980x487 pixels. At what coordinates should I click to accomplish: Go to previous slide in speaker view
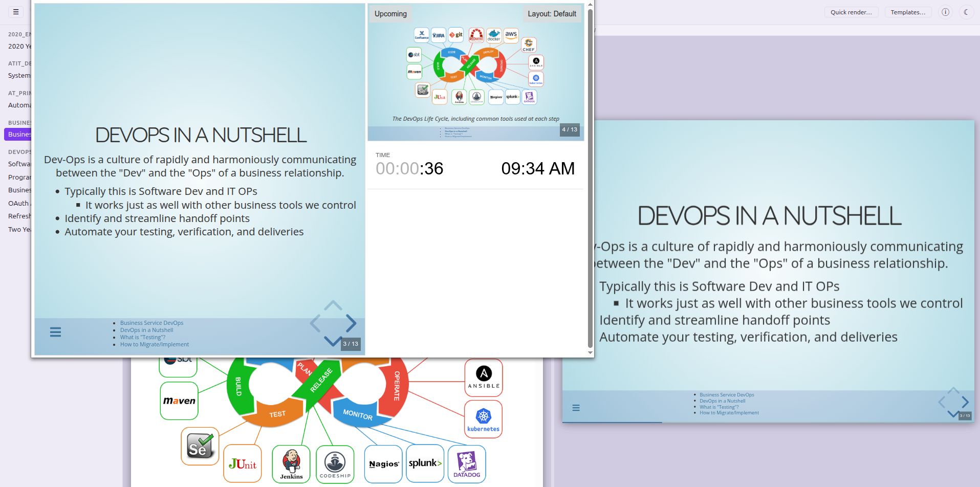click(315, 323)
